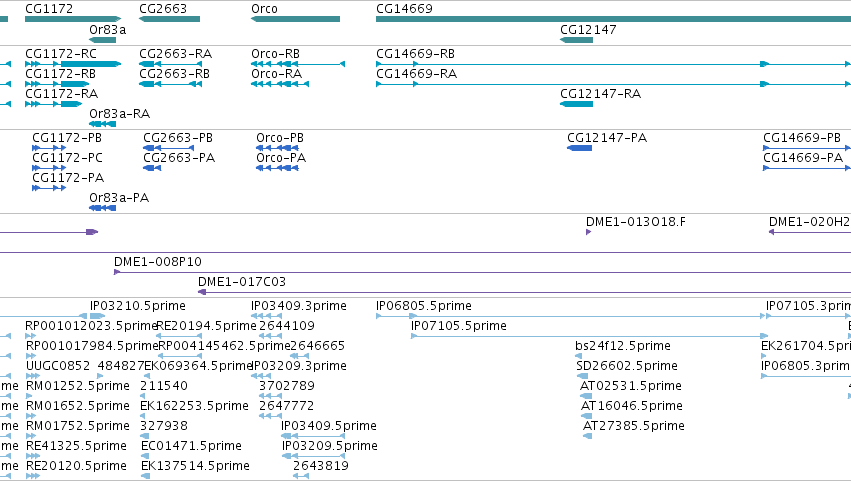Select EST SD26602.5prime

click(x=627, y=366)
